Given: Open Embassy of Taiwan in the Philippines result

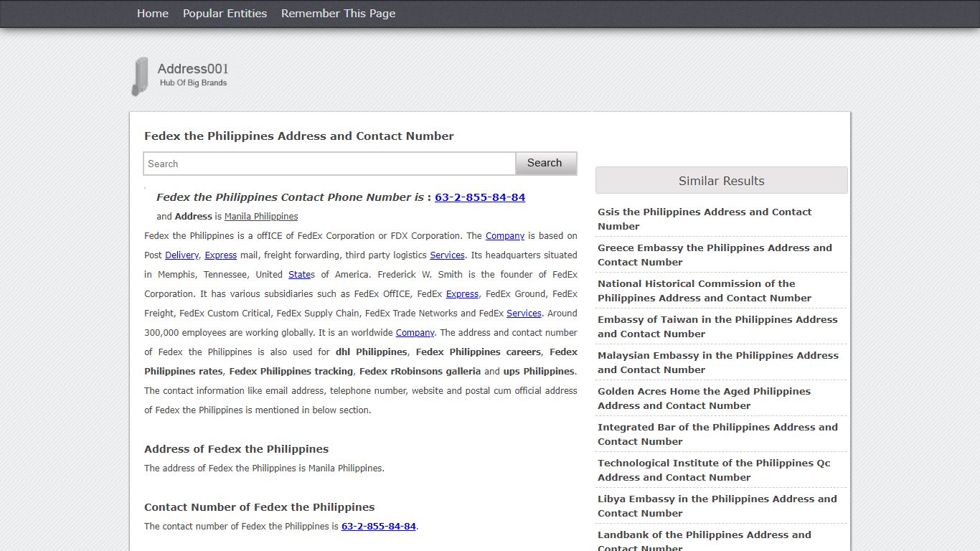Looking at the screenshot, I should [717, 326].
